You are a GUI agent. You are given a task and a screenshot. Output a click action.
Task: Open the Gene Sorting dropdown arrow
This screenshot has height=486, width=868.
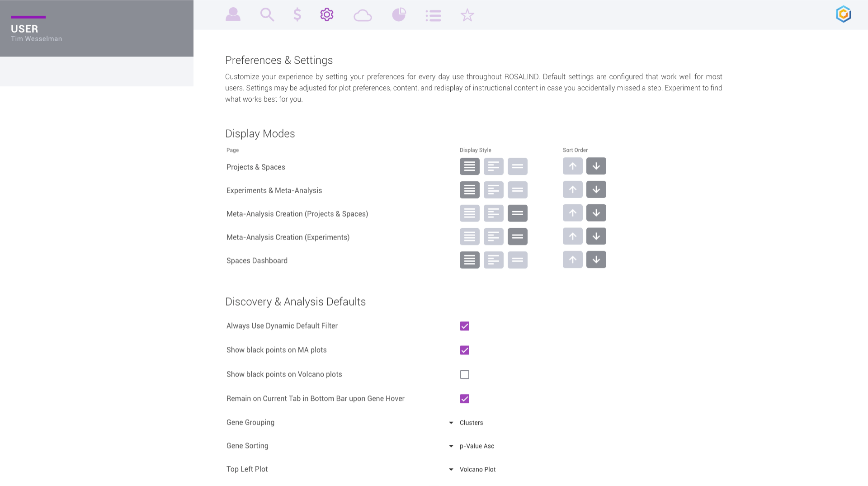(451, 447)
